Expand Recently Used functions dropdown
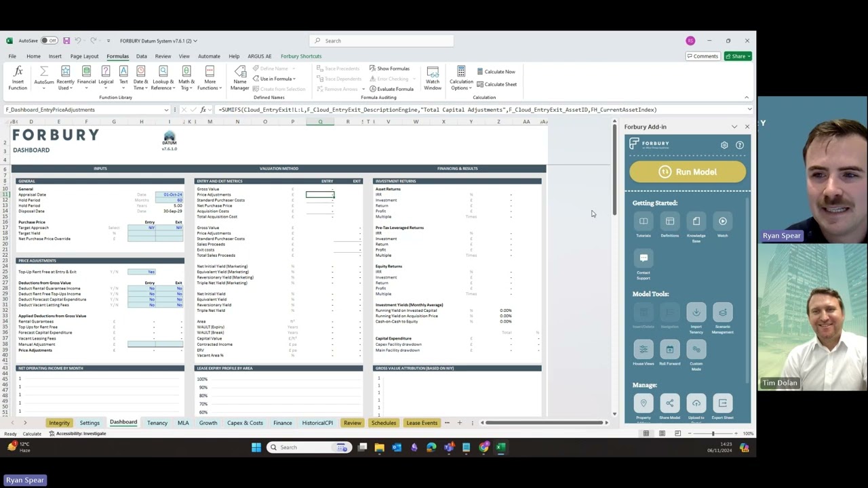Viewport: 868px width, 488px height. click(66, 87)
